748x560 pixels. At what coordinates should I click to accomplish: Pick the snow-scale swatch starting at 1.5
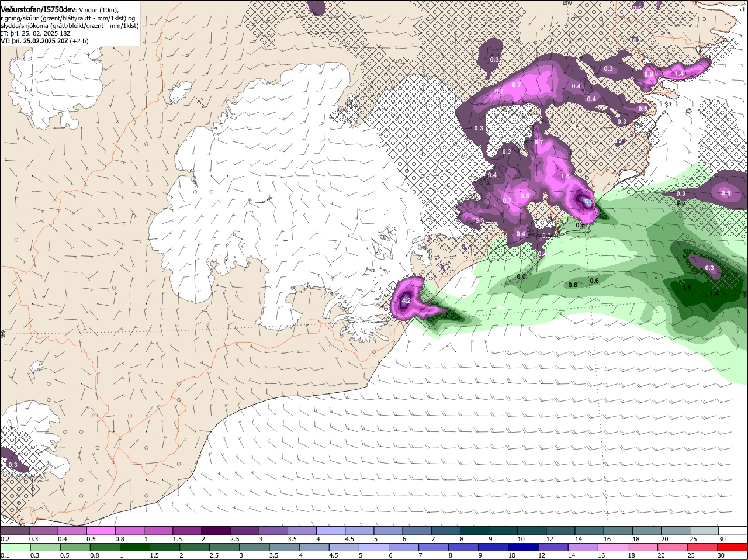coord(187,530)
